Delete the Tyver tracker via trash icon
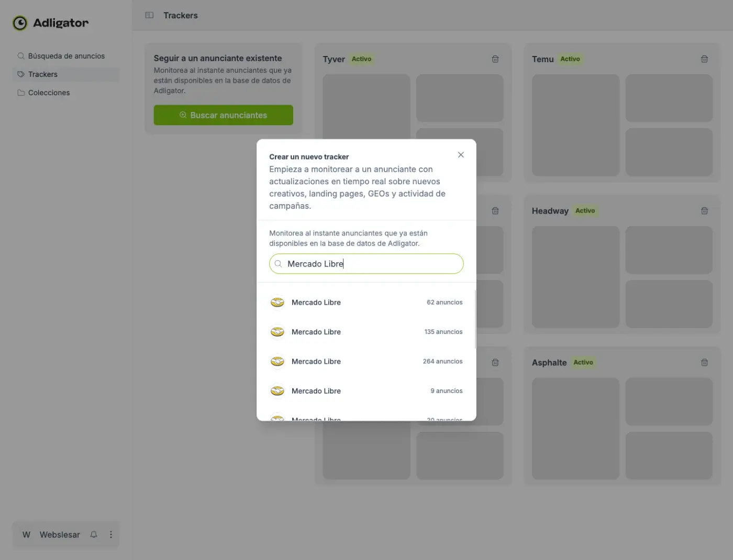The image size is (733, 560). click(495, 59)
